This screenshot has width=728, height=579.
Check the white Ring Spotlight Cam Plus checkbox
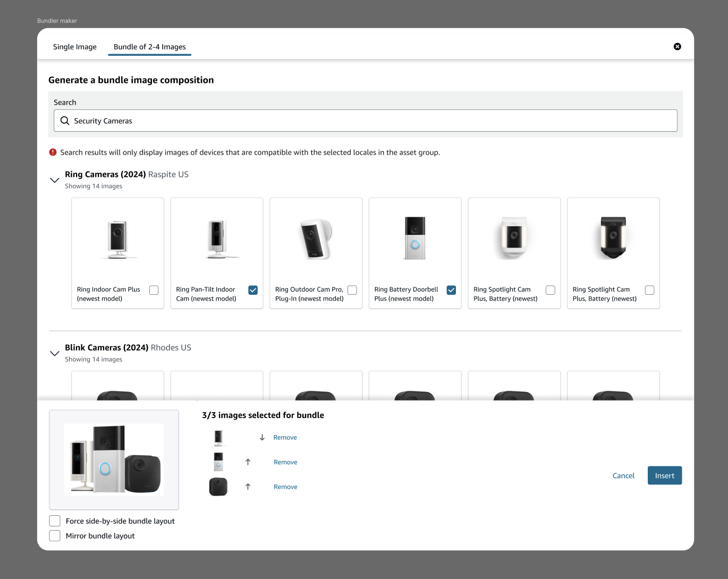(x=551, y=290)
